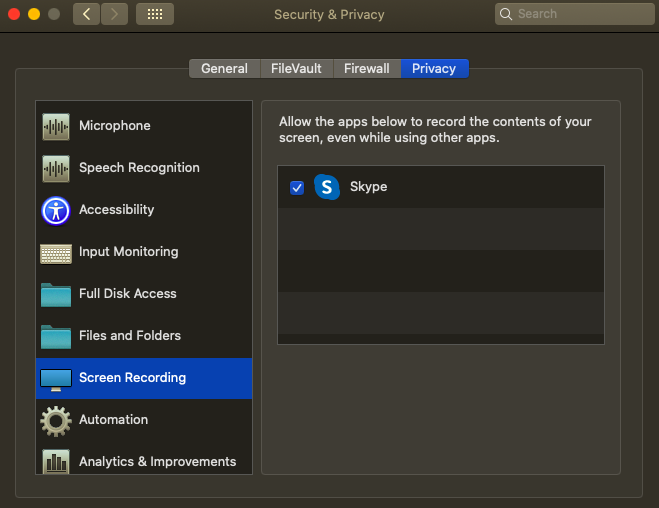The image size is (659, 508).
Task: Click the Skype app icon
Action: [327, 187]
